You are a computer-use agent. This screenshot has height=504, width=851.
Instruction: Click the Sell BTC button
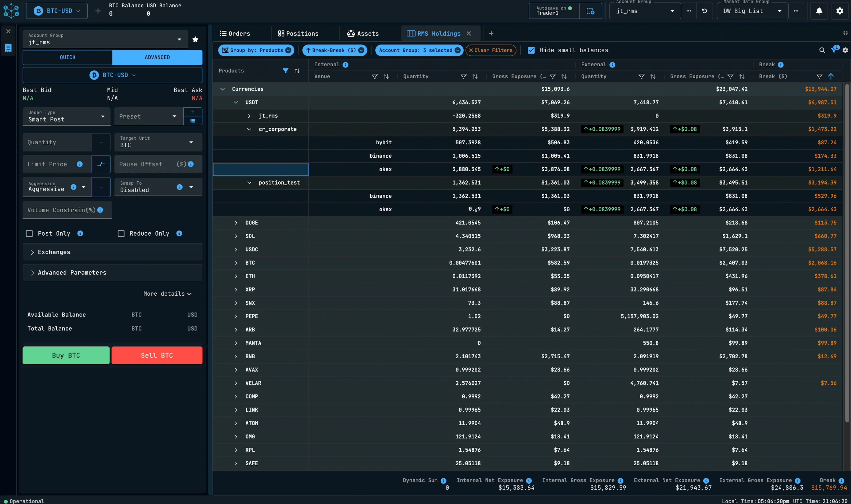157,355
